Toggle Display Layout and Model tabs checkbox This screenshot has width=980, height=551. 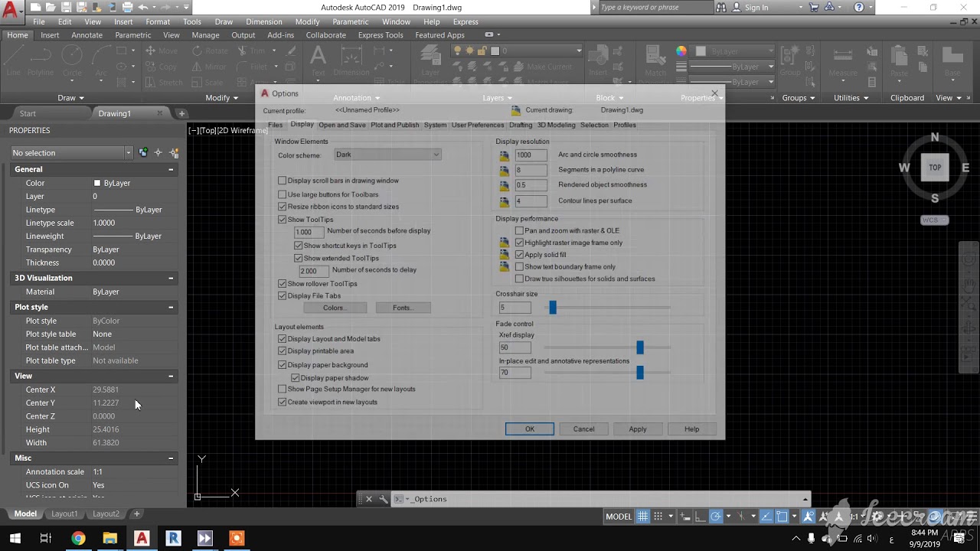tap(283, 339)
